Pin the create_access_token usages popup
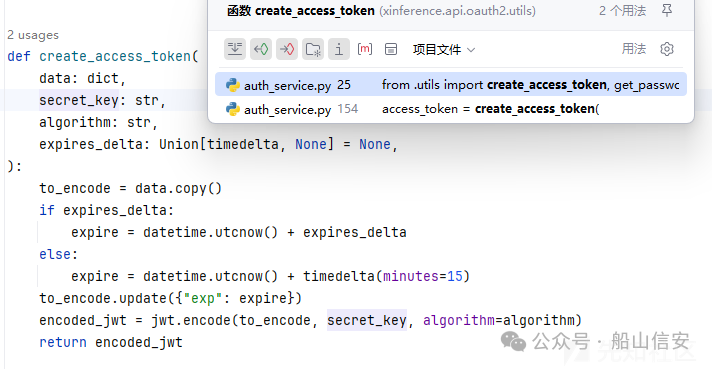The width and height of the screenshot is (712, 369). pyautogui.click(x=667, y=10)
